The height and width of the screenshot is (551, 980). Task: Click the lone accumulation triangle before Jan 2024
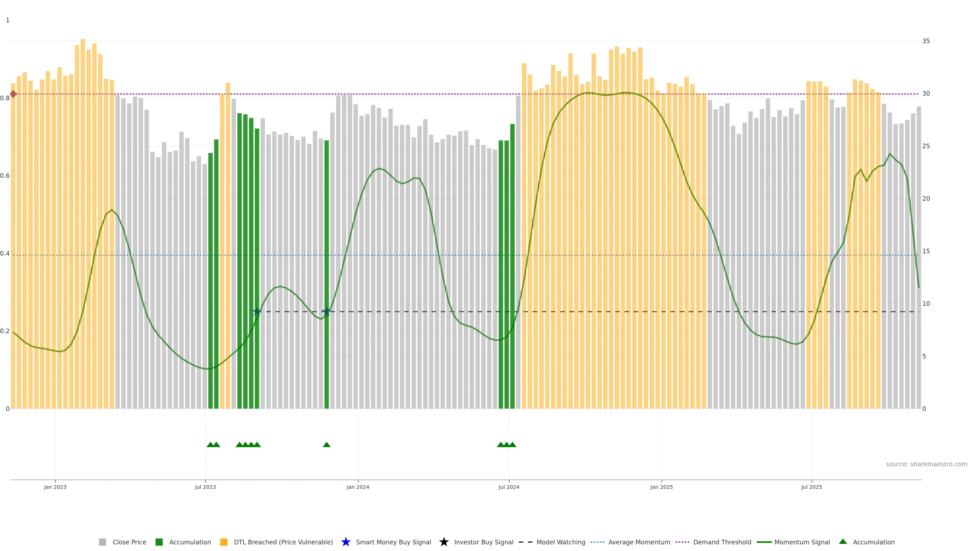(x=326, y=445)
